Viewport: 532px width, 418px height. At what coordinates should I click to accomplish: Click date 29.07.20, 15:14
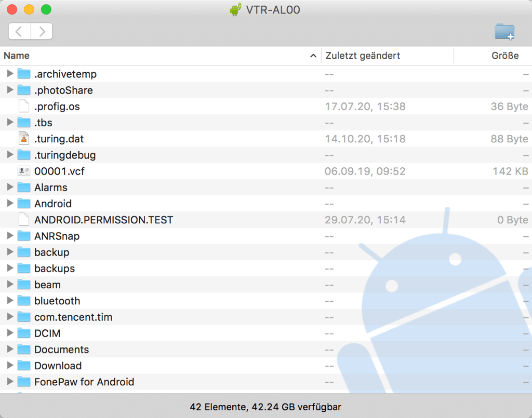click(365, 220)
